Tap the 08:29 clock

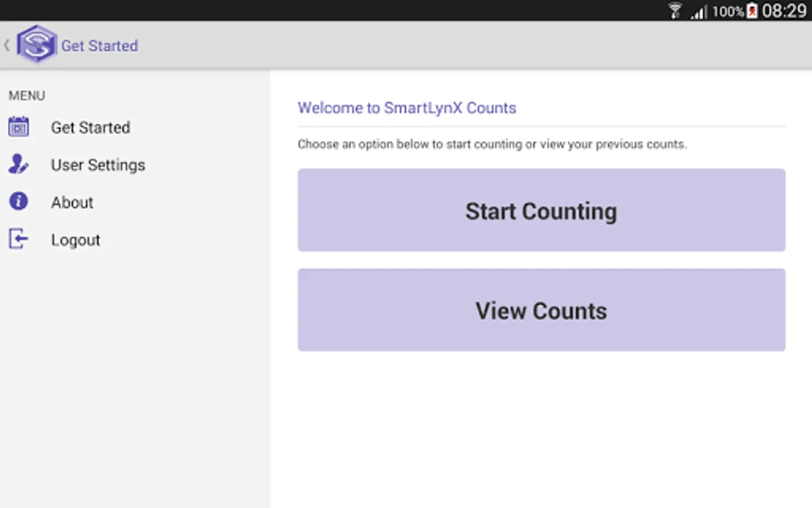784,11
